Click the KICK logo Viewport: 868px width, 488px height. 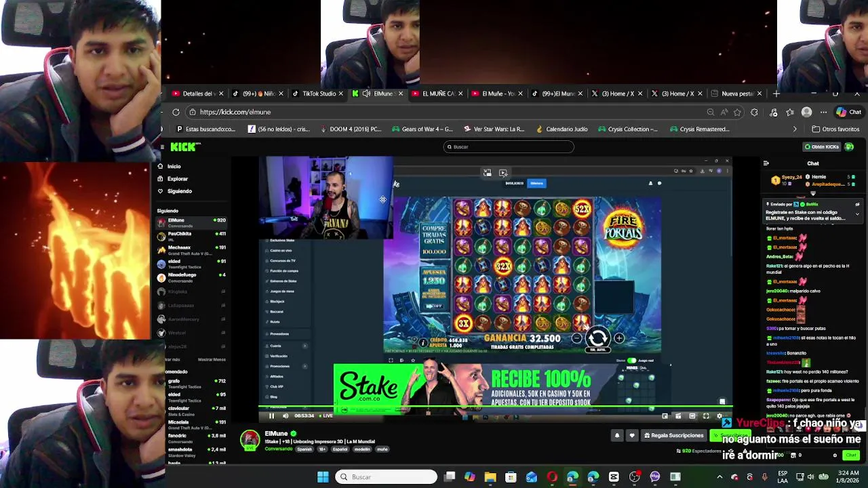(184, 146)
